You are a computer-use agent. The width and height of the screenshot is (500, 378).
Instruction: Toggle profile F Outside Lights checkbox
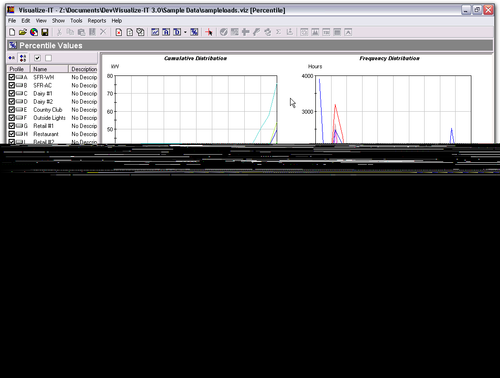12,118
